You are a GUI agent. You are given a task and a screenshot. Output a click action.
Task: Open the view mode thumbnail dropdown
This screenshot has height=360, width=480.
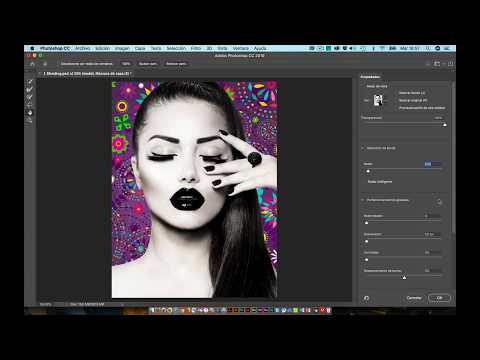[x=378, y=100]
